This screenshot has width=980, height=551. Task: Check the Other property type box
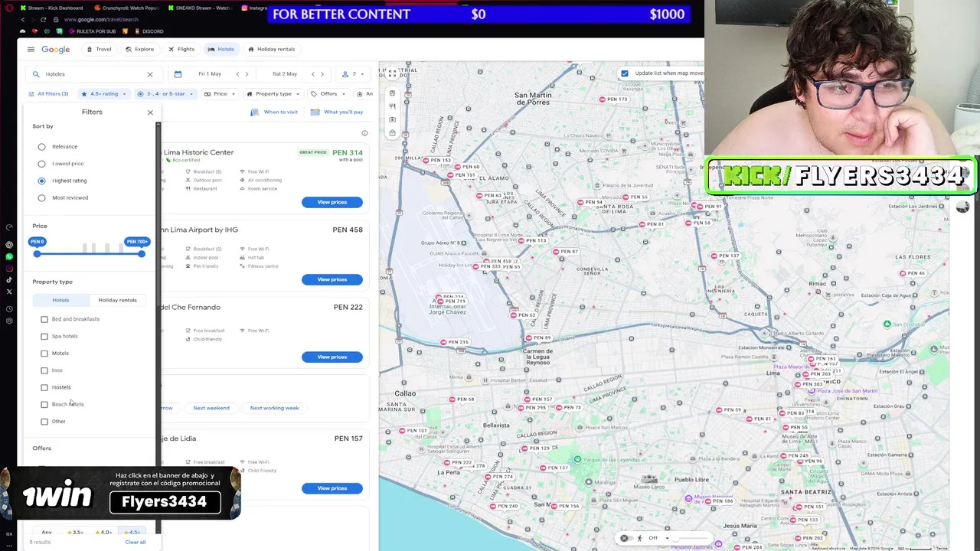tap(44, 422)
